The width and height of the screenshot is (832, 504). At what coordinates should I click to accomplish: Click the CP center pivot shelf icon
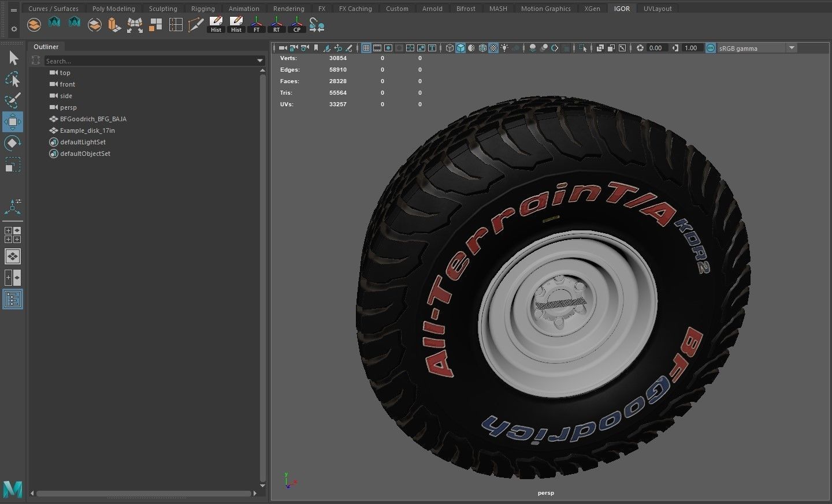(x=296, y=25)
